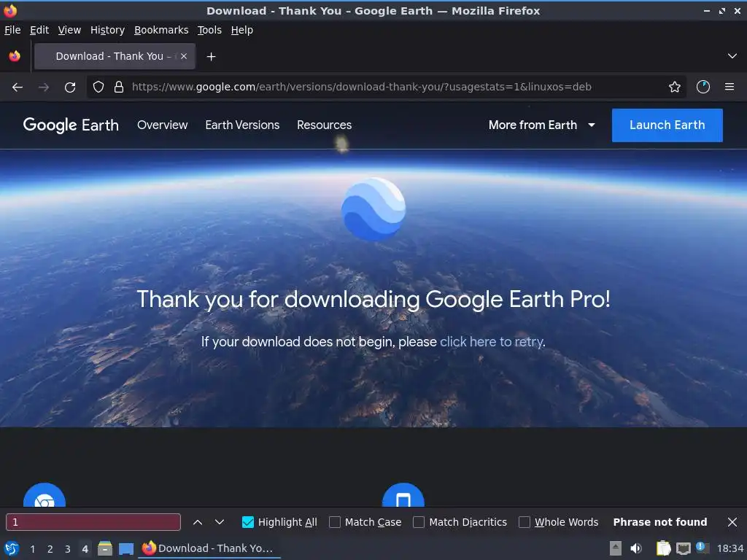
Task: Click the removable media tray icon
Action: [615, 548]
